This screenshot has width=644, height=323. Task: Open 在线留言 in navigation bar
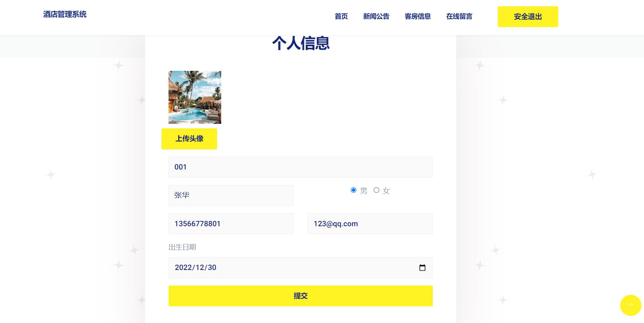pyautogui.click(x=459, y=16)
